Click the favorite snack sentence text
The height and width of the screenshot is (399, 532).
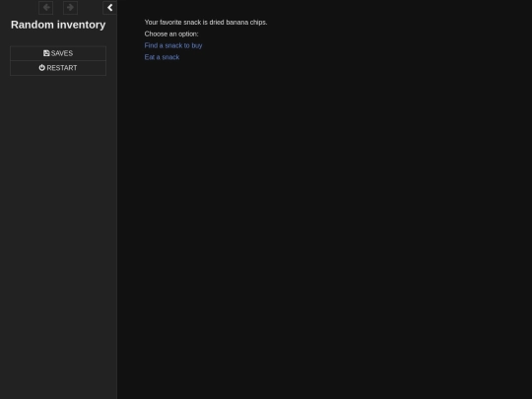[x=206, y=23]
